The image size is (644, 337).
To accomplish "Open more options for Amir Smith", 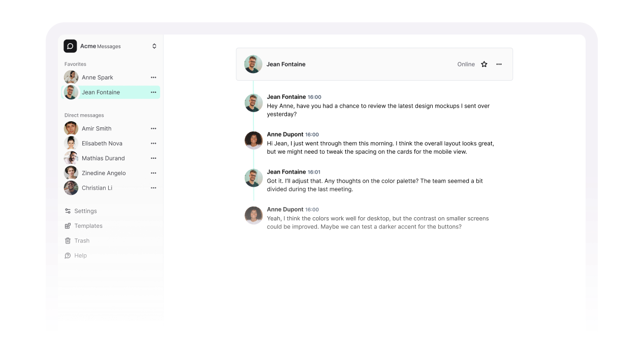I will [x=153, y=128].
